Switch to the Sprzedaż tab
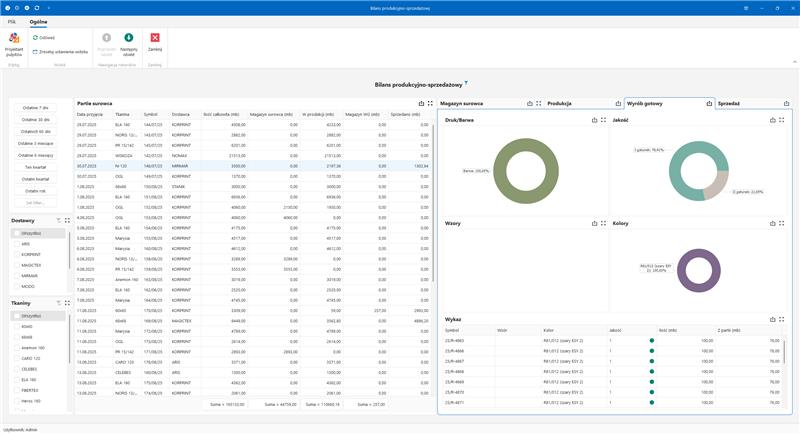This screenshot has height=434, width=800. point(731,103)
